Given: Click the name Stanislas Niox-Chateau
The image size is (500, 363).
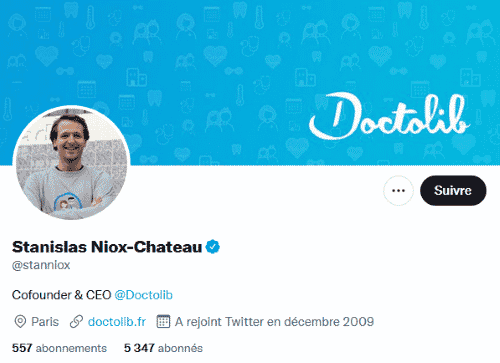Looking at the screenshot, I should point(107,247).
